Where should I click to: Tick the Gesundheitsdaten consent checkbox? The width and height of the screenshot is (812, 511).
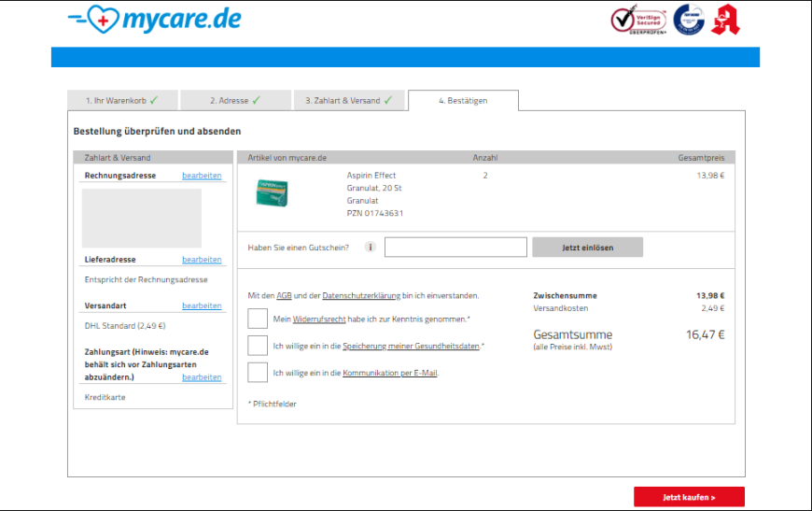pyautogui.click(x=258, y=346)
